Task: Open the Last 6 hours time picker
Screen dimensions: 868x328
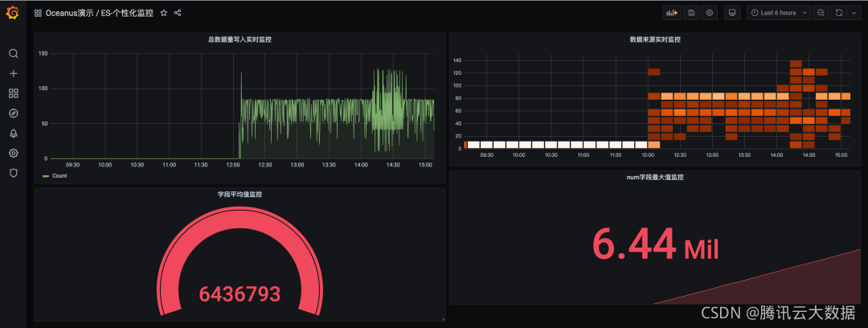Action: 778,13
